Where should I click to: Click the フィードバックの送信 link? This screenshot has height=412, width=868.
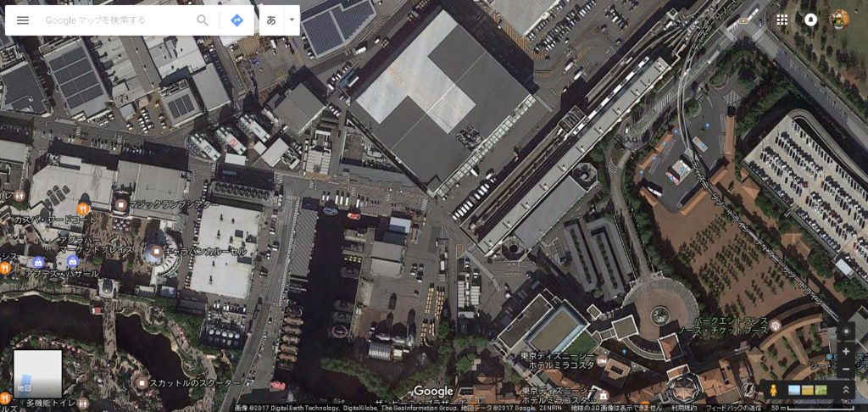tap(732, 408)
